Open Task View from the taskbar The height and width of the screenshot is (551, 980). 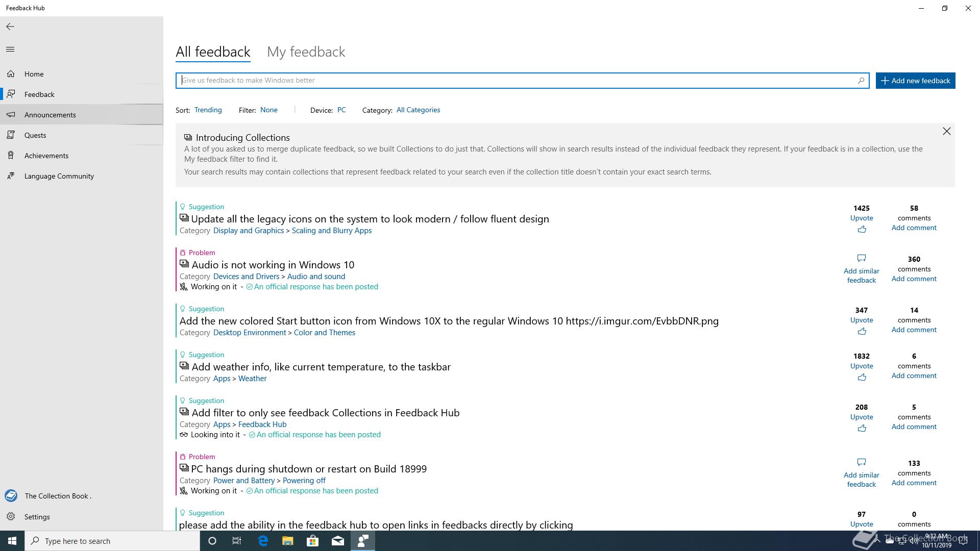pyautogui.click(x=237, y=541)
